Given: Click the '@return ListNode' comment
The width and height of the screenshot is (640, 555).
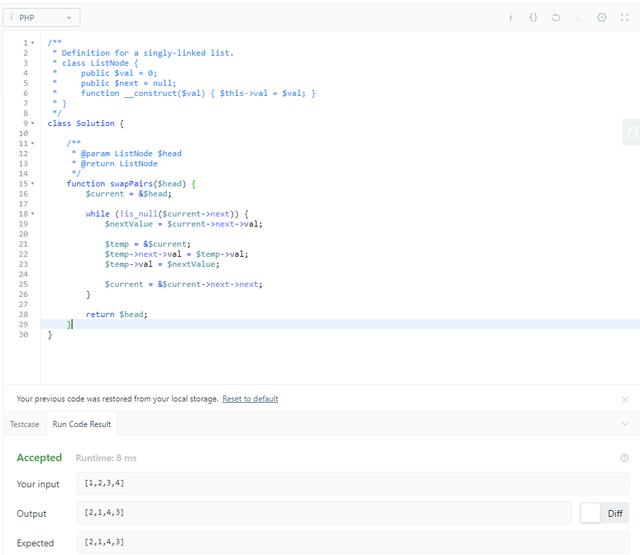Looking at the screenshot, I should click(119, 164).
